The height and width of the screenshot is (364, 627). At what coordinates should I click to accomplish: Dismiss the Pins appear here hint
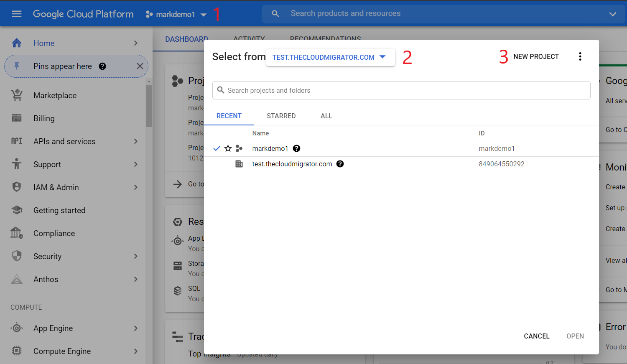[x=140, y=66]
